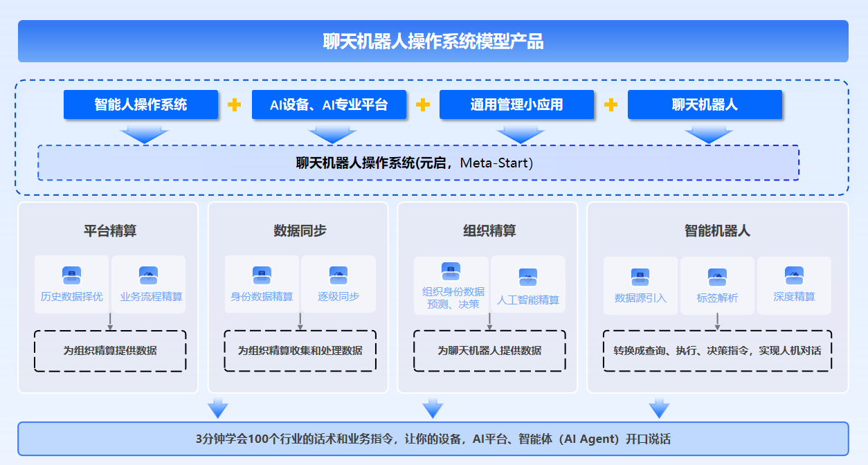Select the 智能机器人 section heading
The width and height of the screenshot is (868, 465).
717,231
